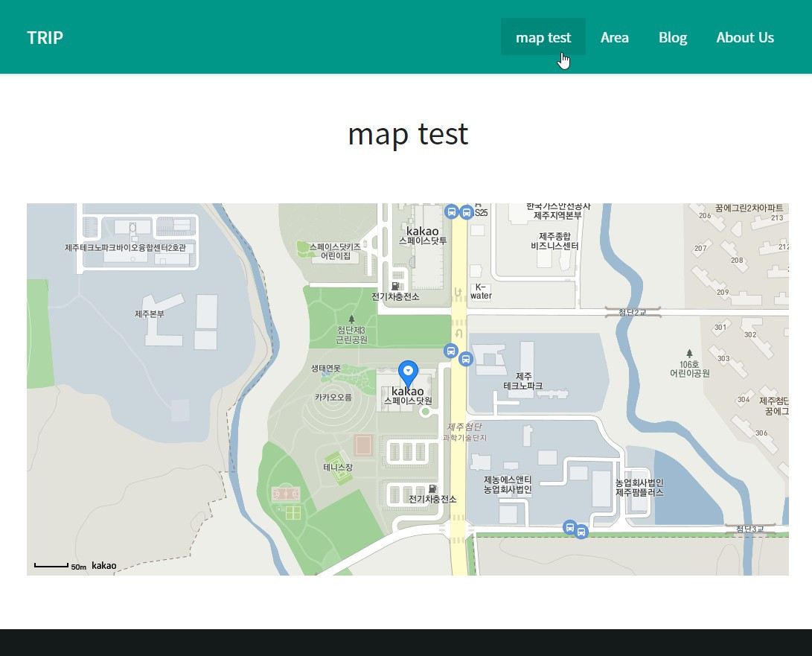Click the bus stop icon left of S25
Viewport: 812px width, 656px height.
tap(452, 211)
